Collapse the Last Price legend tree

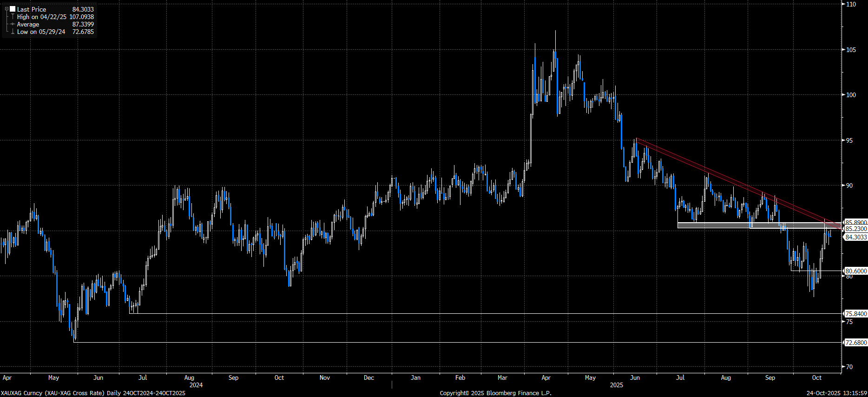coord(7,9)
